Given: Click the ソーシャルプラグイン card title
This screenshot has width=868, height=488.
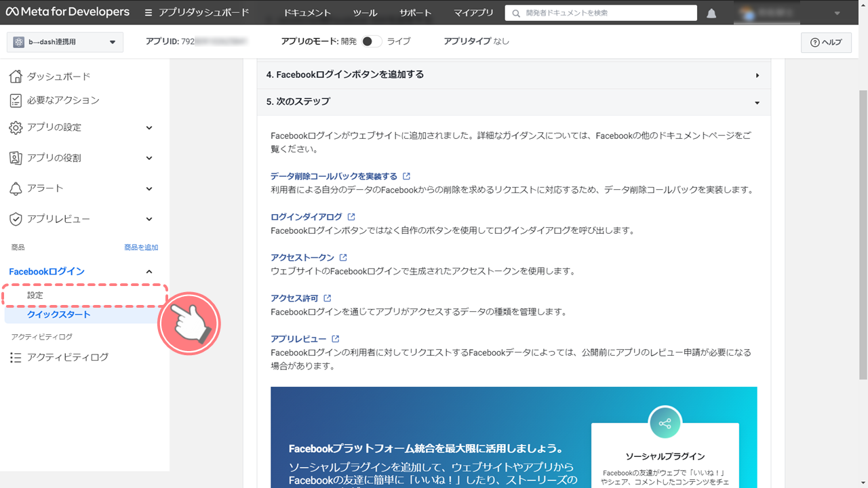Looking at the screenshot, I should point(665,456).
